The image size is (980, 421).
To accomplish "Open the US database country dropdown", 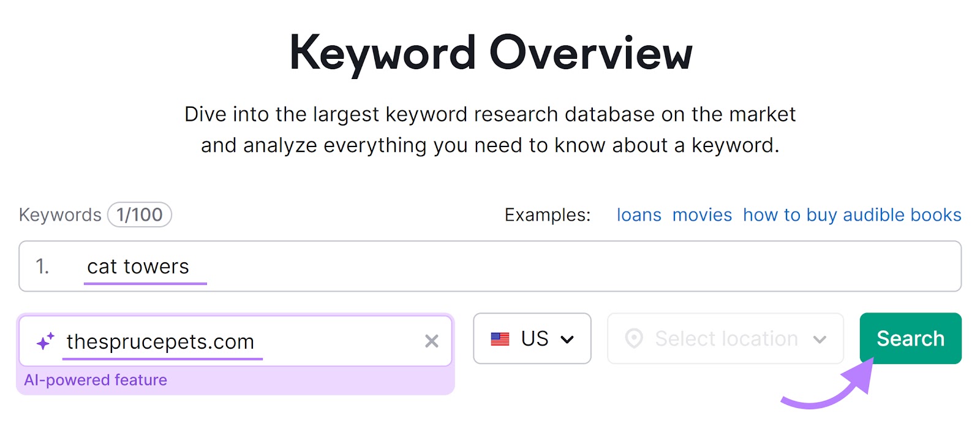I will point(532,338).
